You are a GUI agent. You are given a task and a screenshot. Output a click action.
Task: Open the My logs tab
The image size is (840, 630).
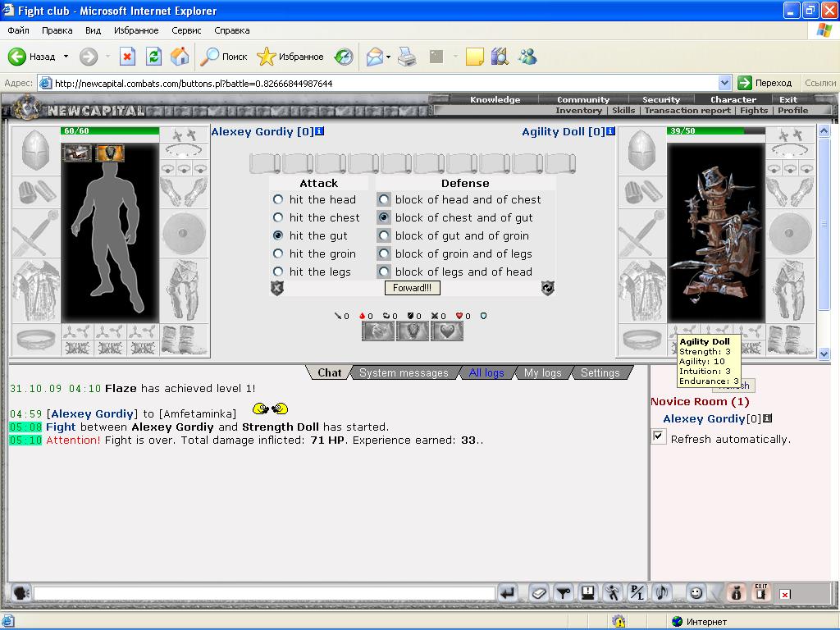[542, 372]
